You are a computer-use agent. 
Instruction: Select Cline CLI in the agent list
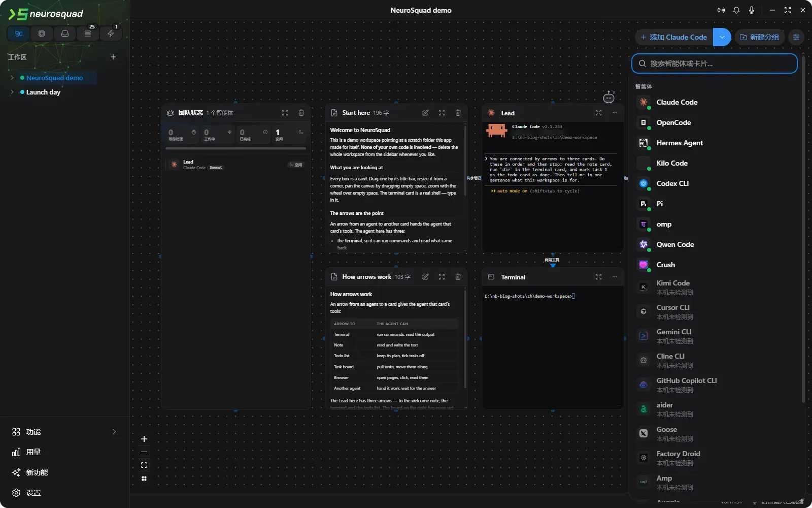pos(716,360)
